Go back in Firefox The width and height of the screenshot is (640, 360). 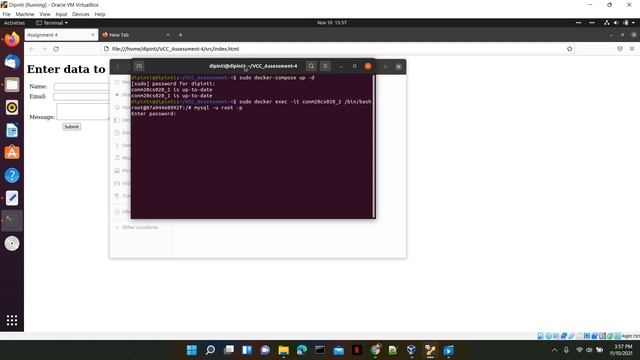point(32,49)
